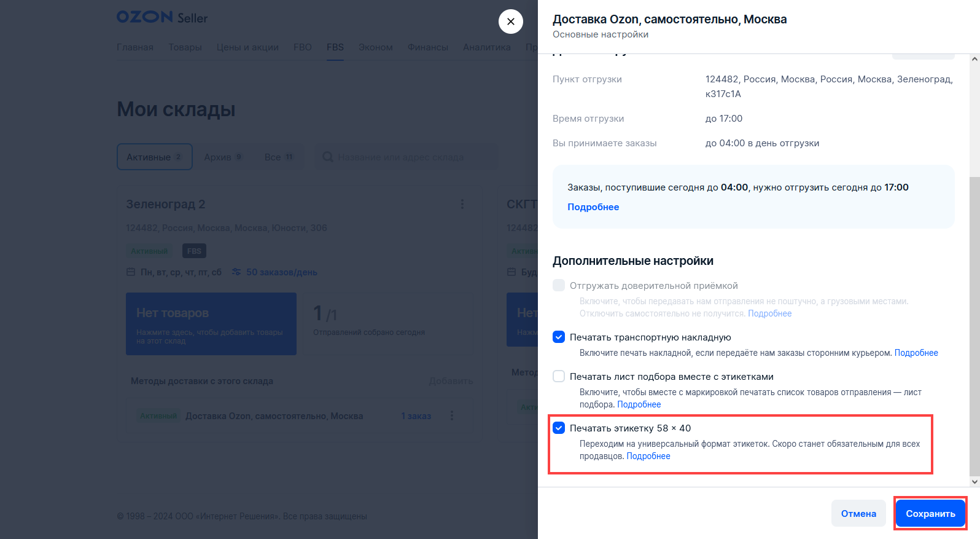Click scrollbar down arrow in panel
Screen dimensions: 980x539
pos(974,482)
